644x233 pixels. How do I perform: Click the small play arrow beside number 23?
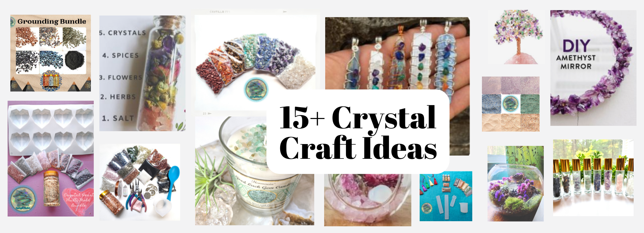coord(210,114)
